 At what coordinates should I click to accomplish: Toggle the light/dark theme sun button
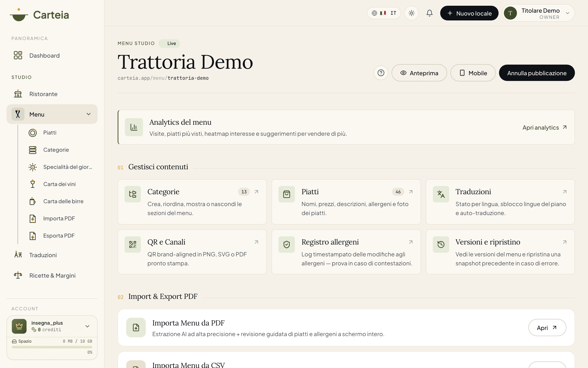coord(411,13)
